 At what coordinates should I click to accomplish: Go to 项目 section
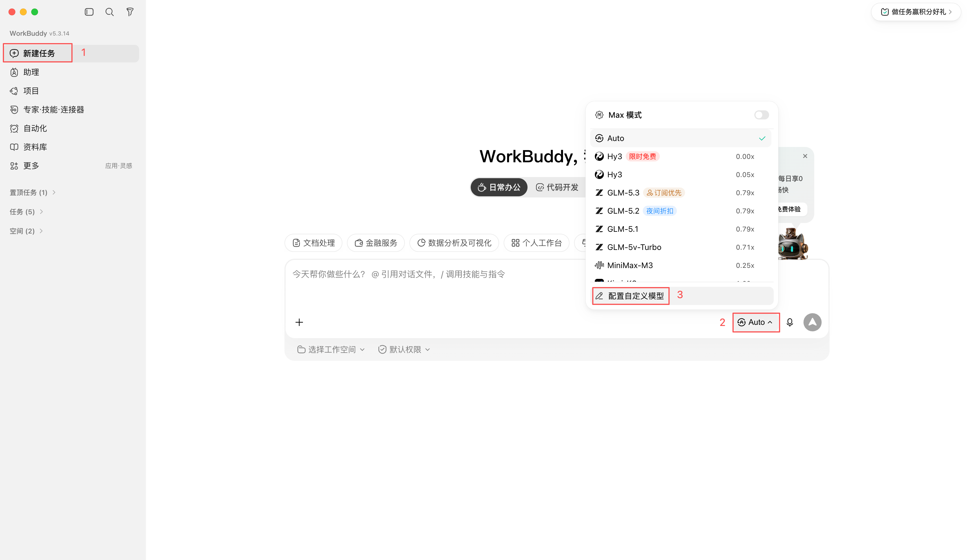pyautogui.click(x=71, y=91)
